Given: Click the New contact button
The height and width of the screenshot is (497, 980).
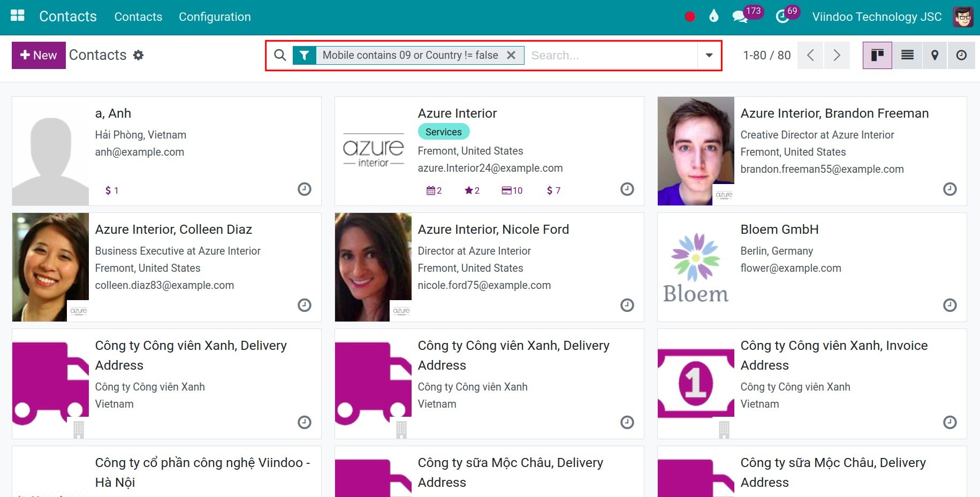Looking at the screenshot, I should [x=39, y=55].
